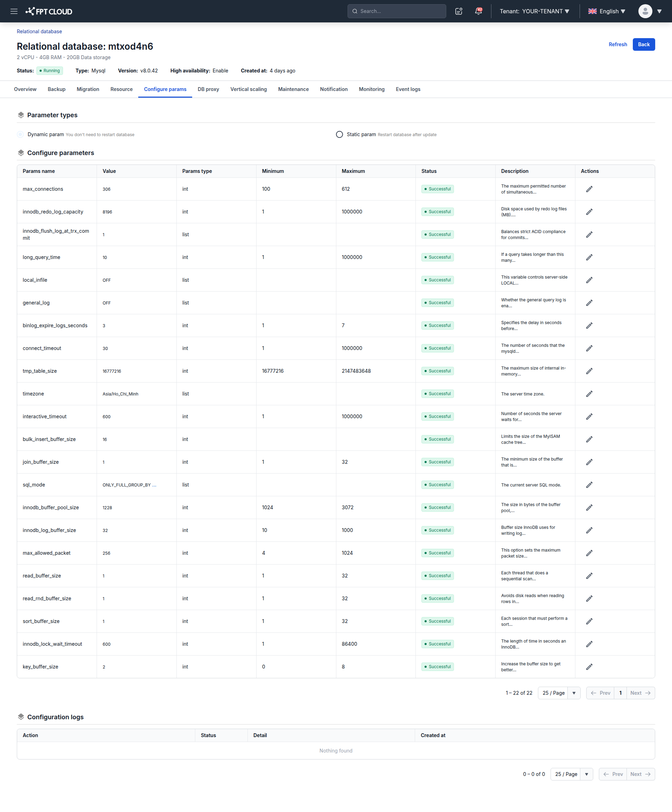Edit the innodb_buffer_pool_size parameter
The width and height of the screenshot is (672, 812).
pyautogui.click(x=589, y=508)
